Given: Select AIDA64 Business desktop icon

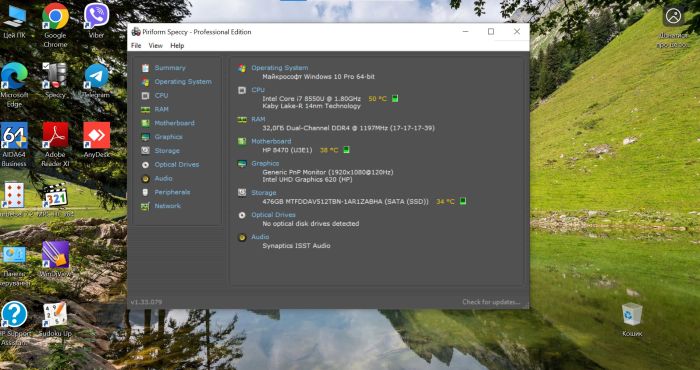Looking at the screenshot, I should (x=14, y=145).
